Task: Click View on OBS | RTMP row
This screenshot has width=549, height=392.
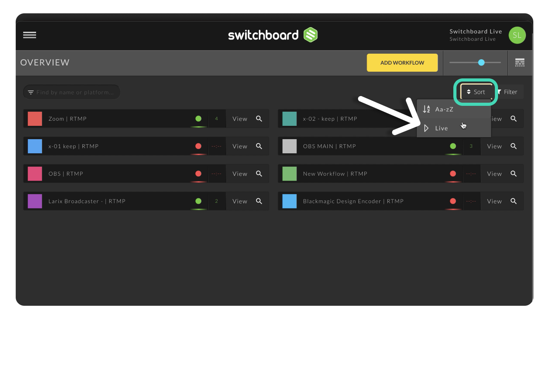Action: coord(240,174)
